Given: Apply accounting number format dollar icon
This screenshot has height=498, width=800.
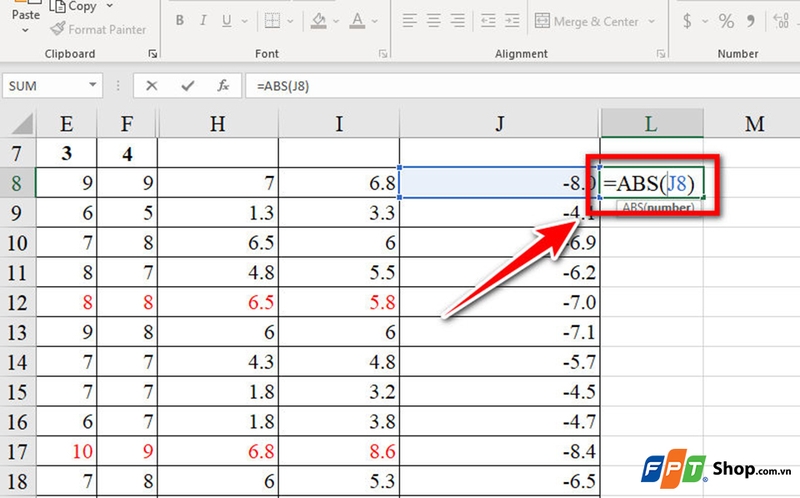Looking at the screenshot, I should [x=687, y=21].
